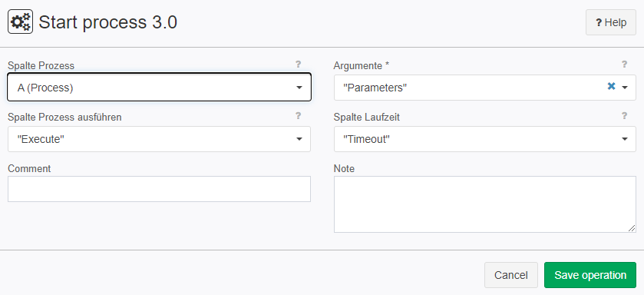
Task: Select the "Parameters" combo box text
Action: [375, 88]
